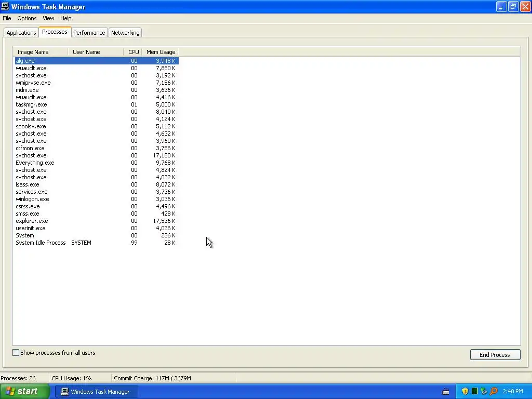
Task: Close the Task Manager window
Action: click(x=525, y=6)
